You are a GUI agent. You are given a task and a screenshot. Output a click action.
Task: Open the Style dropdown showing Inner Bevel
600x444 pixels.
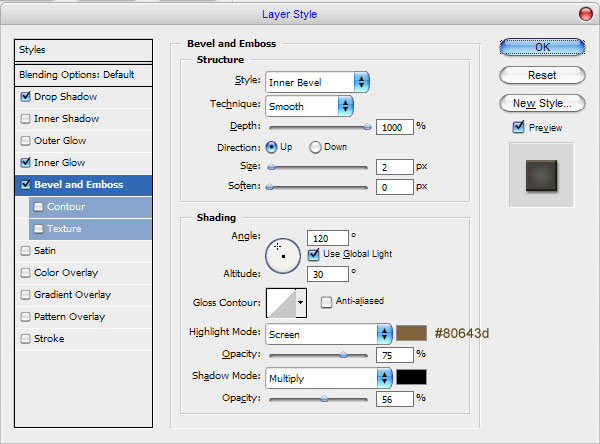coord(317,82)
